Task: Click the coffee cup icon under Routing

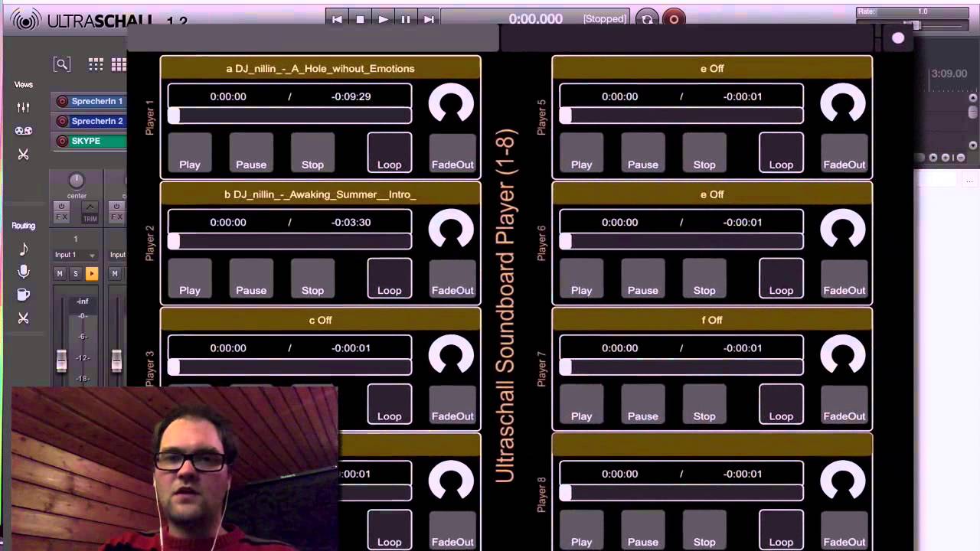Action: (23, 295)
